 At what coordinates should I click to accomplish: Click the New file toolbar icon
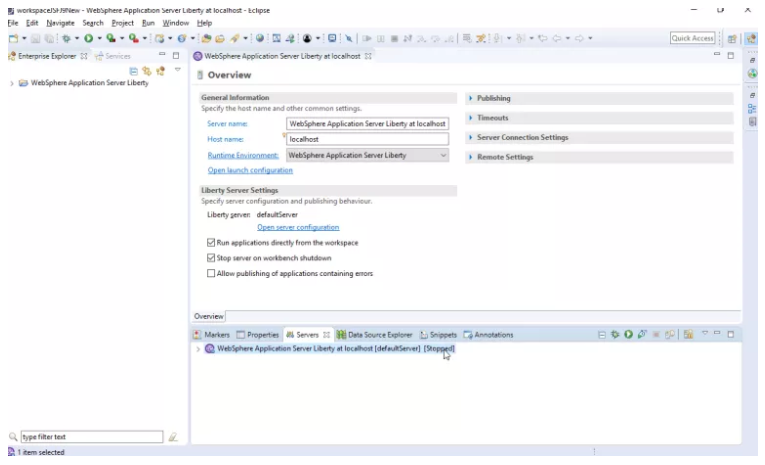click(13, 38)
